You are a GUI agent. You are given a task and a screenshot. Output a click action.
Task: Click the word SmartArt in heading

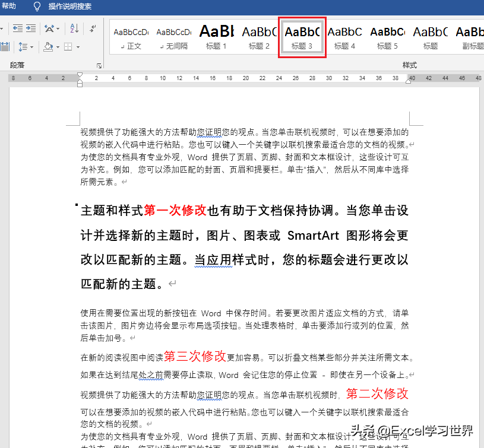(313, 236)
